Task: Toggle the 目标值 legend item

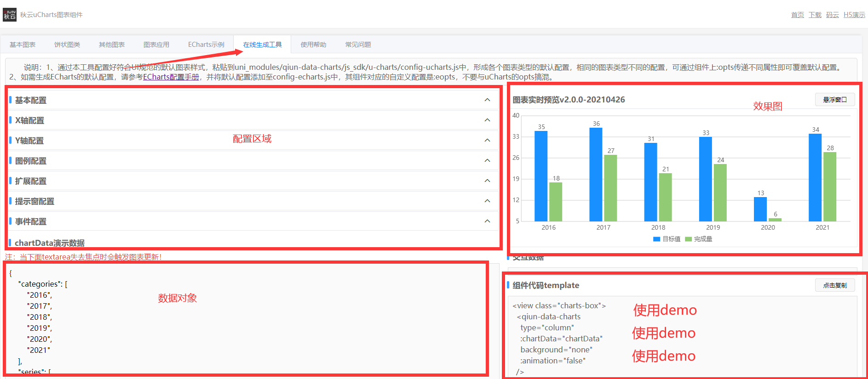Action: [667, 239]
